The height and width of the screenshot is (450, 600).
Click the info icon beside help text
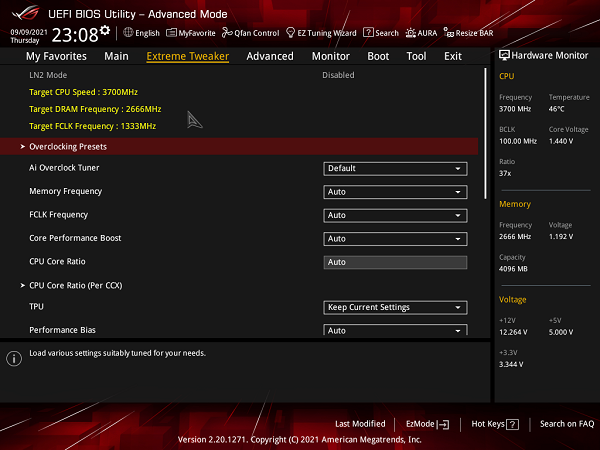tap(14, 359)
